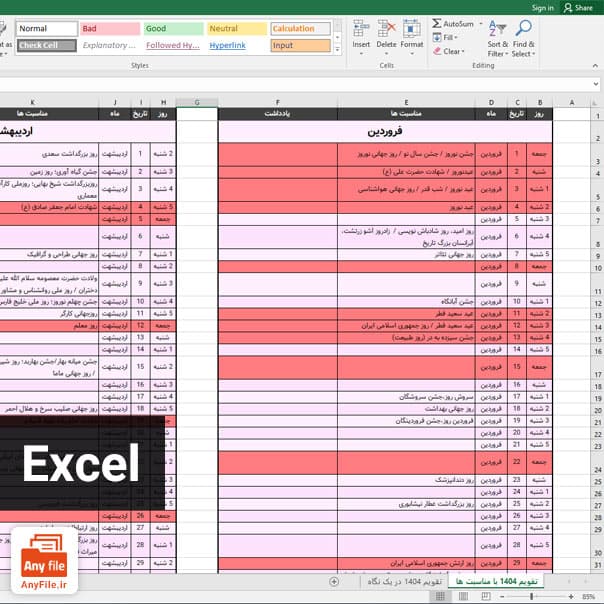Click inside the formula bar
The width and height of the screenshot is (604, 604).
click(x=295, y=84)
